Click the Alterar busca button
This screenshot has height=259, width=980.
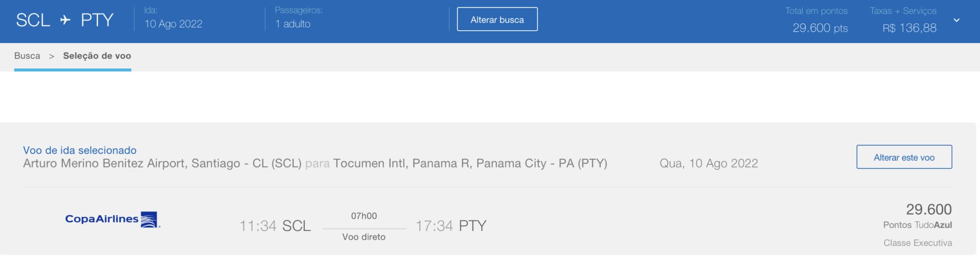pos(497,19)
